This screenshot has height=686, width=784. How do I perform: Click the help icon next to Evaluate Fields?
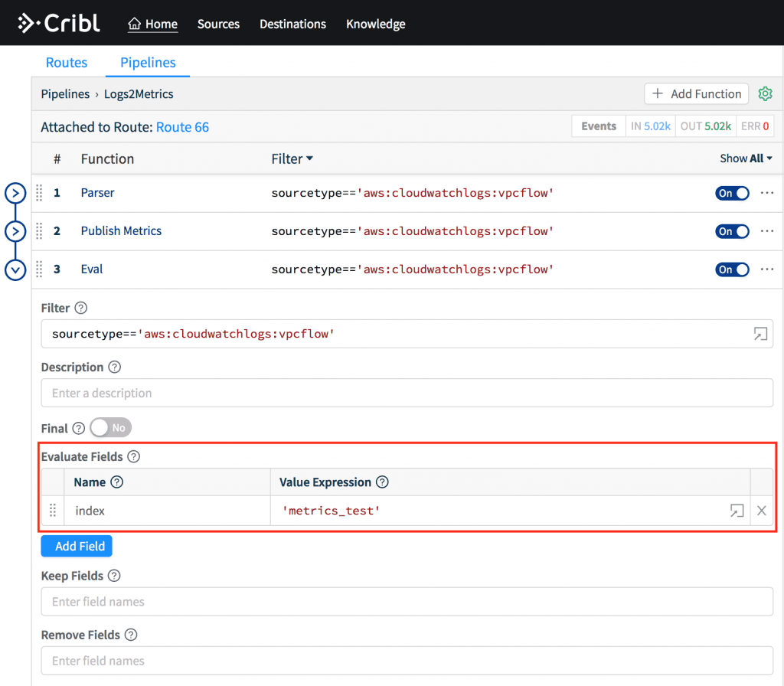click(x=133, y=456)
